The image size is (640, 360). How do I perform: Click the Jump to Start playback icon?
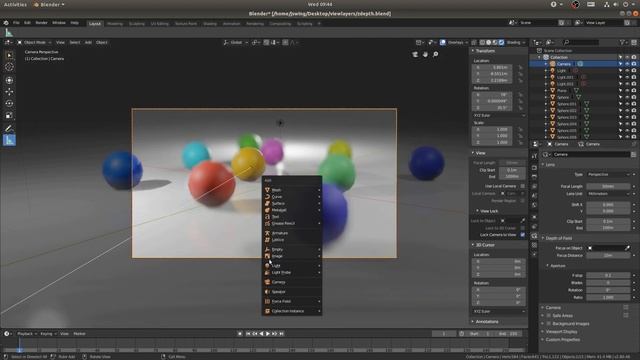coord(248,333)
